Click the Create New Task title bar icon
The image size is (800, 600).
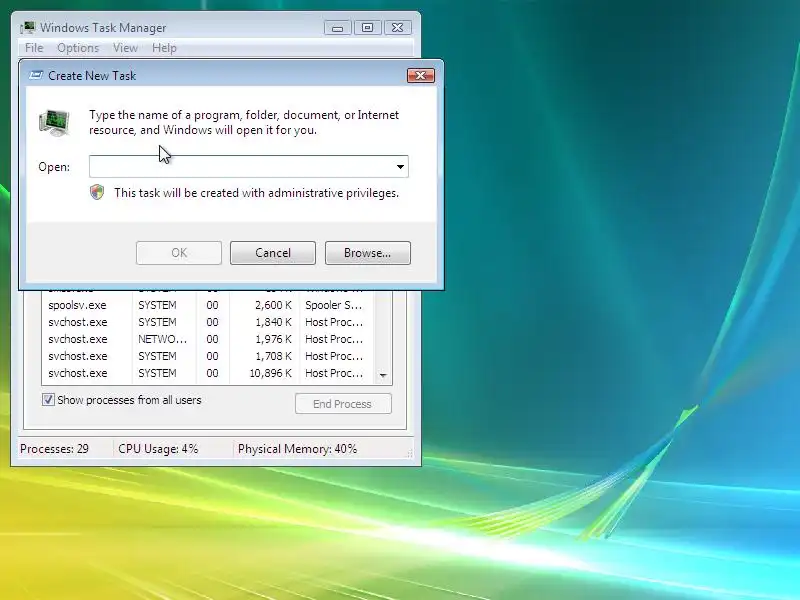point(36,76)
